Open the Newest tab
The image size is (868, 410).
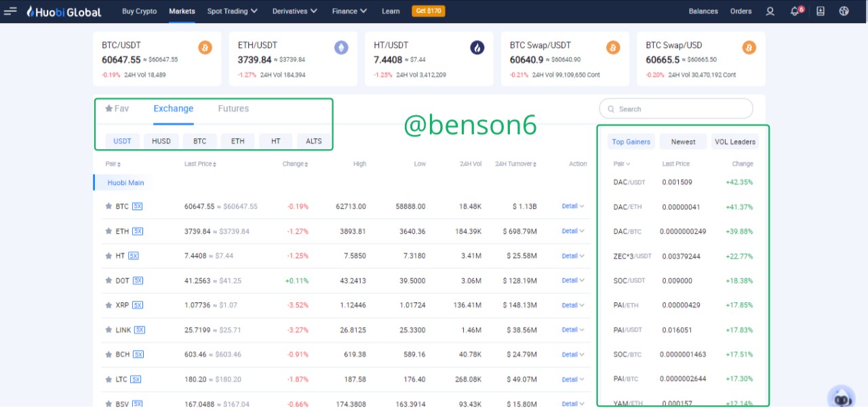pyautogui.click(x=683, y=142)
